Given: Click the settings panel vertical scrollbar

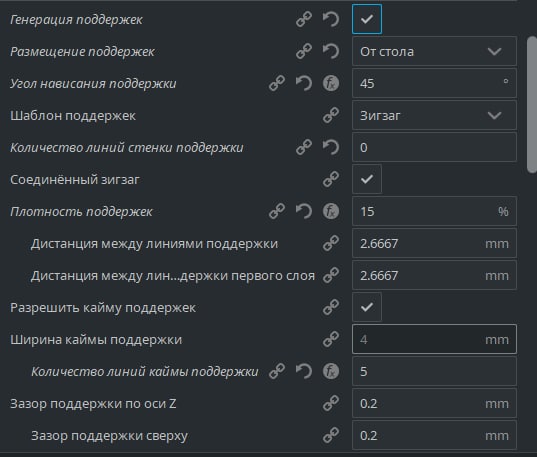Looking at the screenshot, I should [x=532, y=104].
